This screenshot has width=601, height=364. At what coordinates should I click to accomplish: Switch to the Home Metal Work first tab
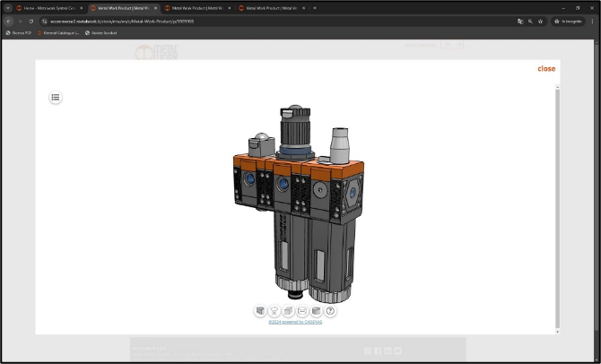coord(47,7)
